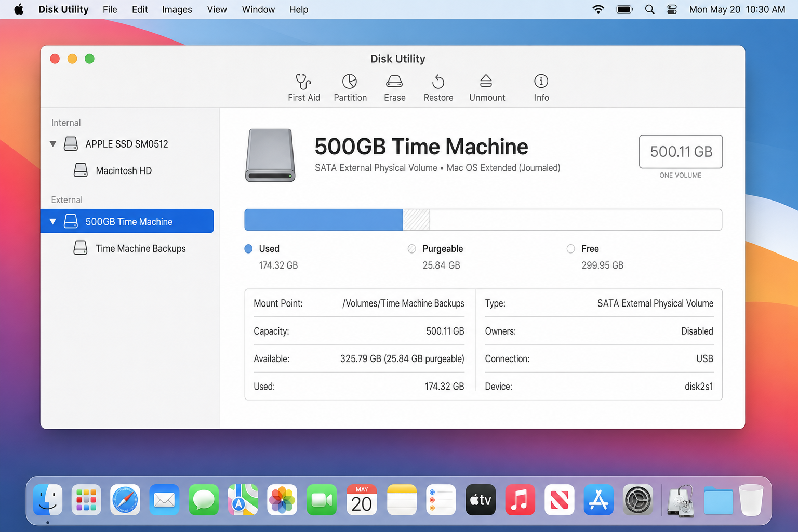Open System Preferences from the Dock
Viewport: 798px width, 532px height.
(x=638, y=500)
